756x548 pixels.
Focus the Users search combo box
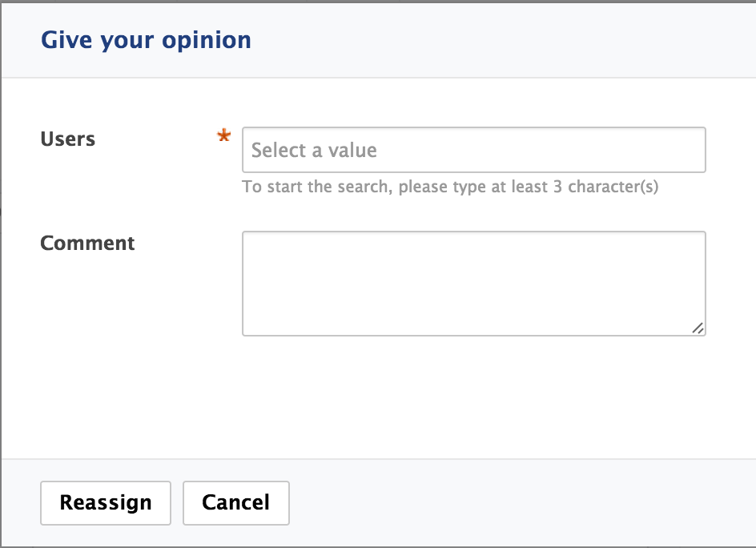[474, 150]
